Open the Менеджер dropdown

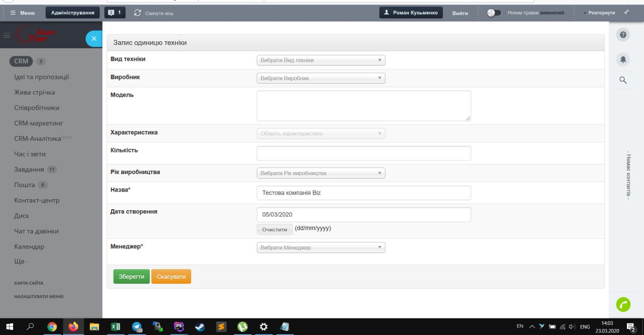click(321, 247)
